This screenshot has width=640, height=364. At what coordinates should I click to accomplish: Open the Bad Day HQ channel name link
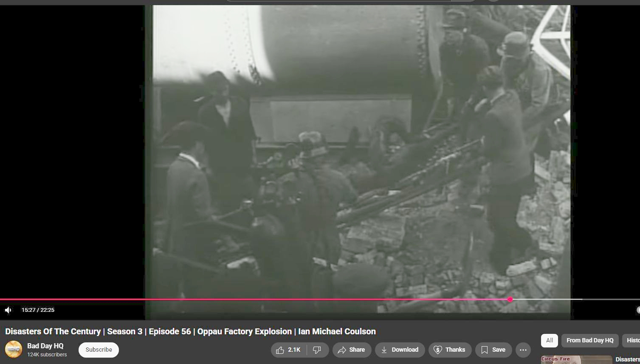[45, 346]
